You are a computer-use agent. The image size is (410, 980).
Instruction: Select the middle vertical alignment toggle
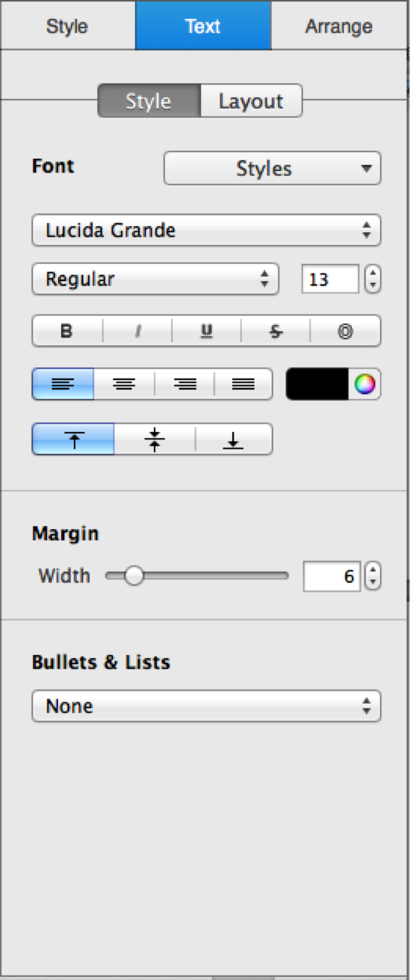click(x=155, y=439)
